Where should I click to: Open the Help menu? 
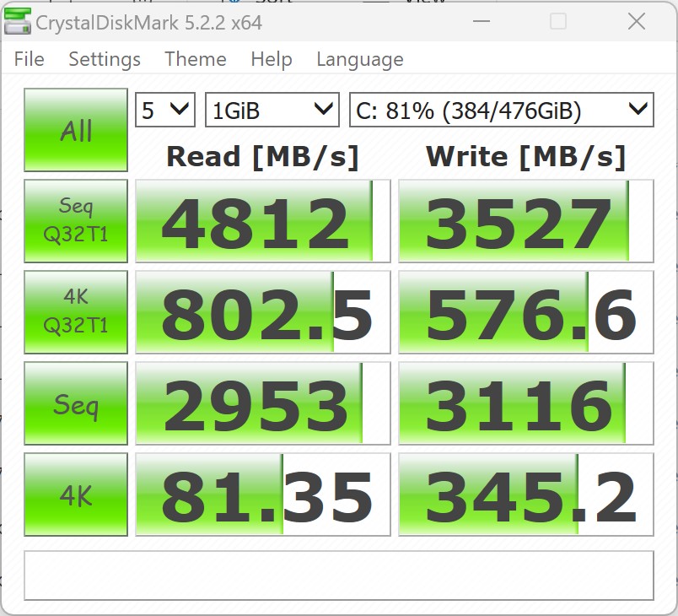[x=272, y=59]
